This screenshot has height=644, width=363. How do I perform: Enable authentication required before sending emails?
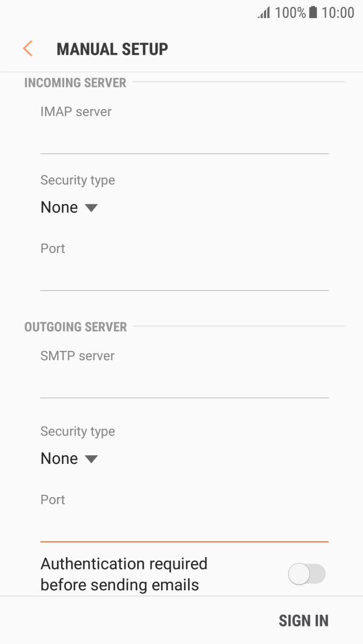click(306, 574)
